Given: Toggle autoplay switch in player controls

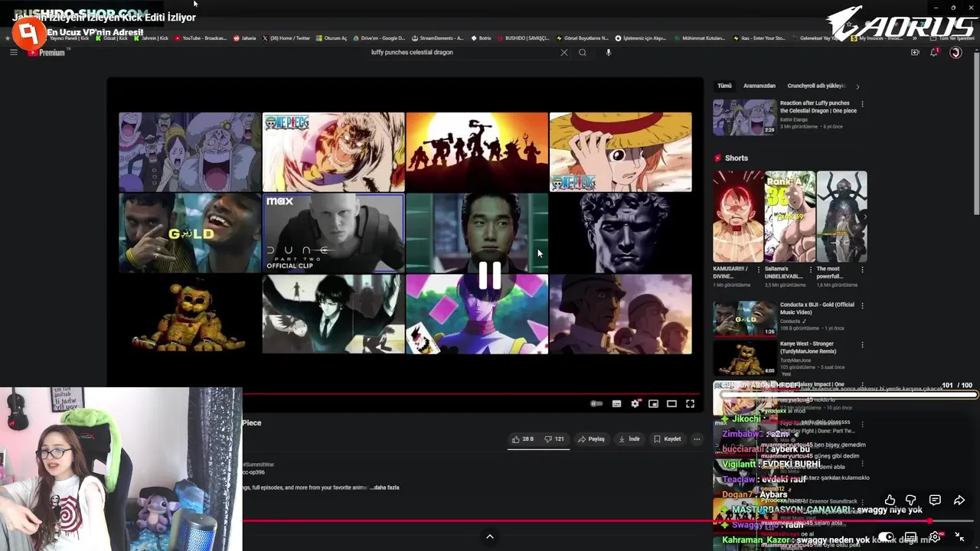Looking at the screenshot, I should point(596,403).
